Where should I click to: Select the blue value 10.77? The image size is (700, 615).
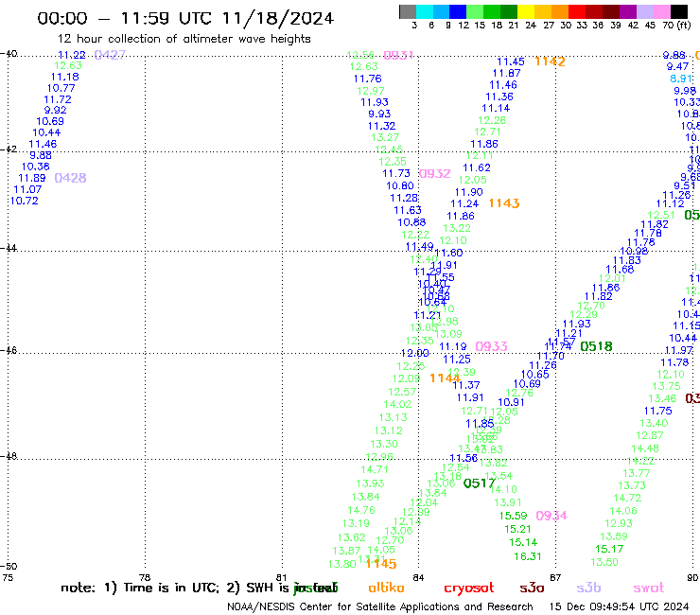coord(61,88)
